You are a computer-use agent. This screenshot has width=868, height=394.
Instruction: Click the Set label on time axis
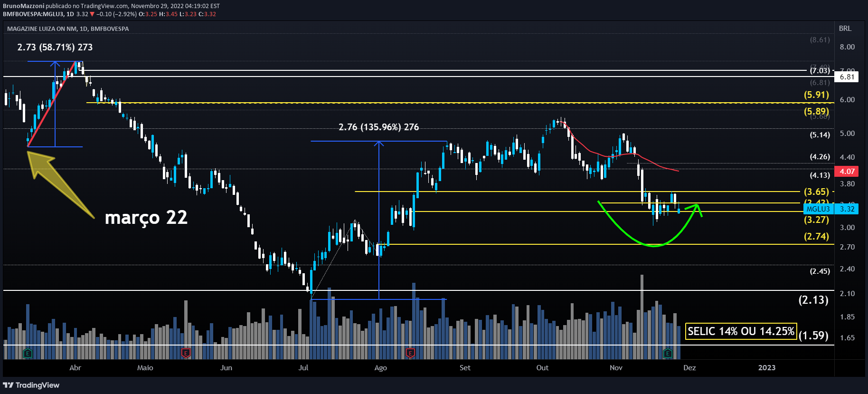click(465, 368)
